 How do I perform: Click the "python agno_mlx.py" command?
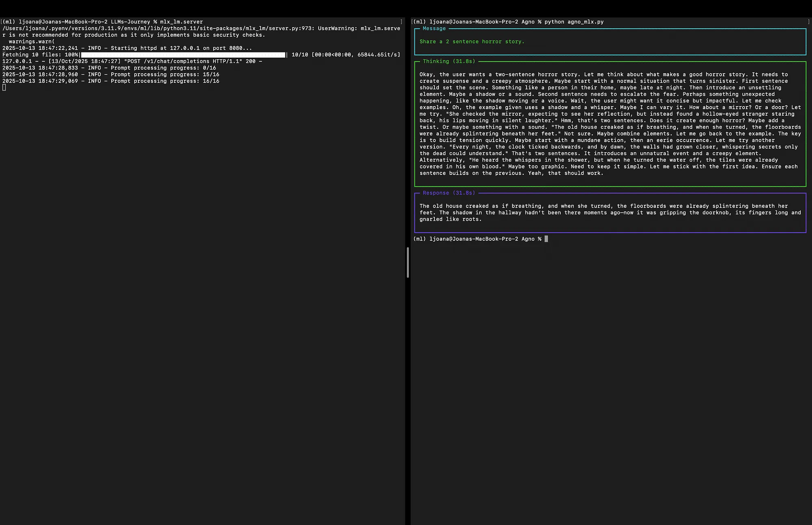click(x=574, y=22)
